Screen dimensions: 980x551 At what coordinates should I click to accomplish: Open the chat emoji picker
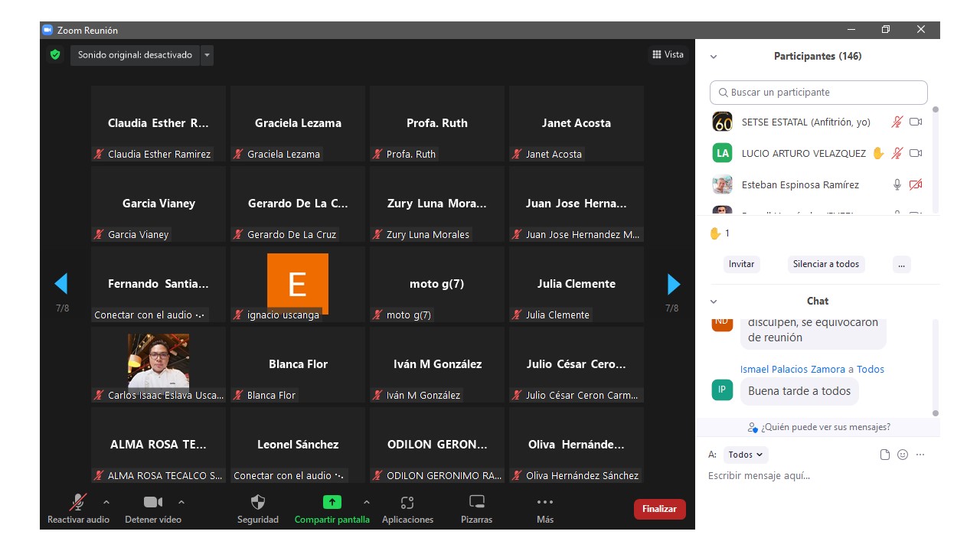(903, 455)
